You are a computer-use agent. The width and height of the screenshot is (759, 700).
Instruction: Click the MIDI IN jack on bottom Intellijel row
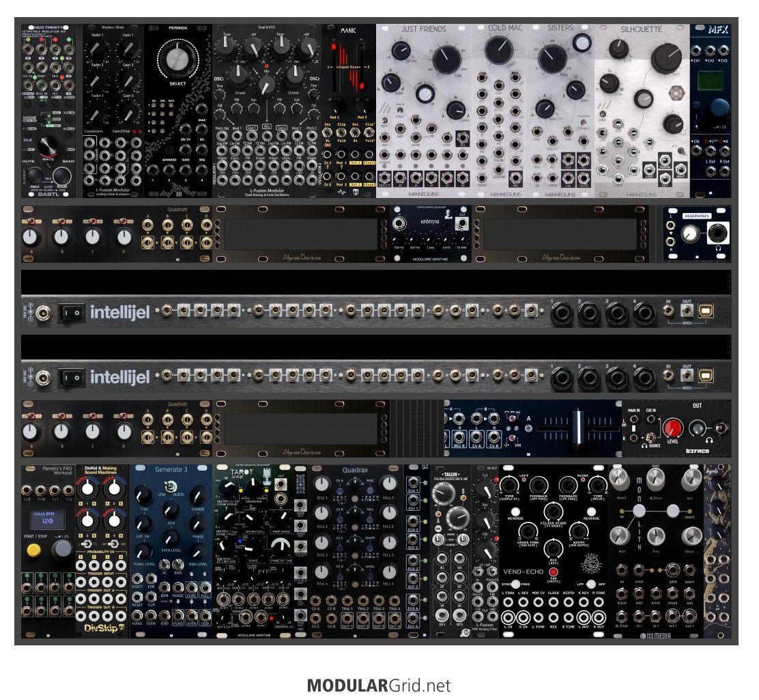[668, 375]
